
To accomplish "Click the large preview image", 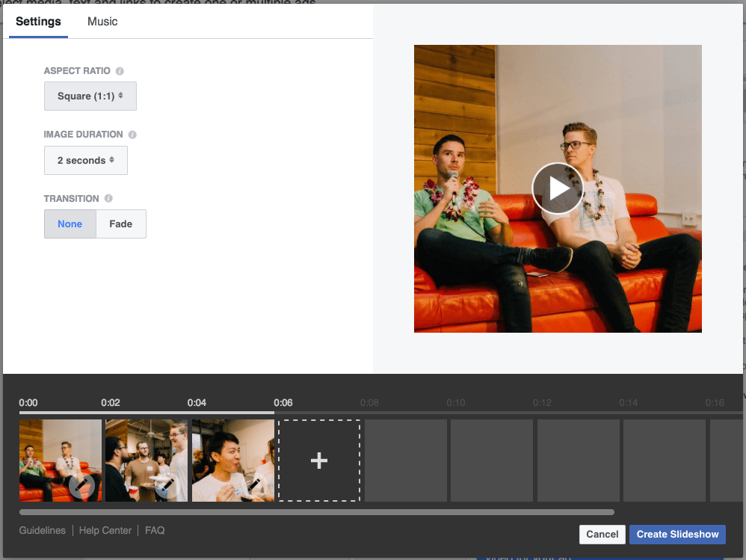I will pyautogui.click(x=558, y=188).
